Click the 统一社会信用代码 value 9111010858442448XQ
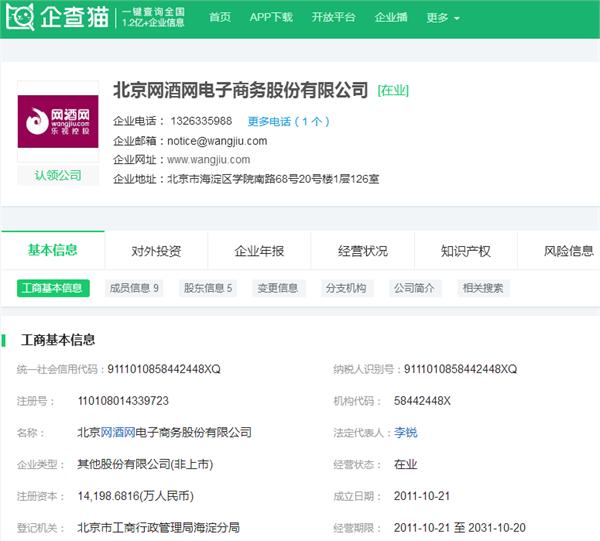This screenshot has height=541, width=600. 164,369
